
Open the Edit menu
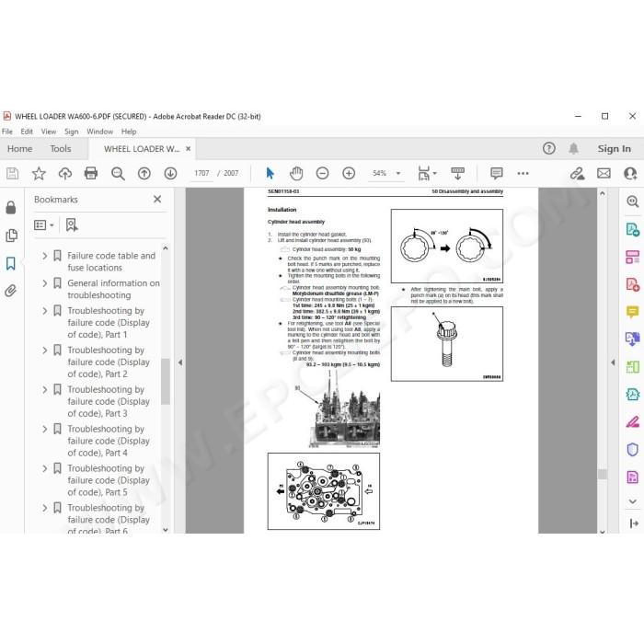point(27,132)
